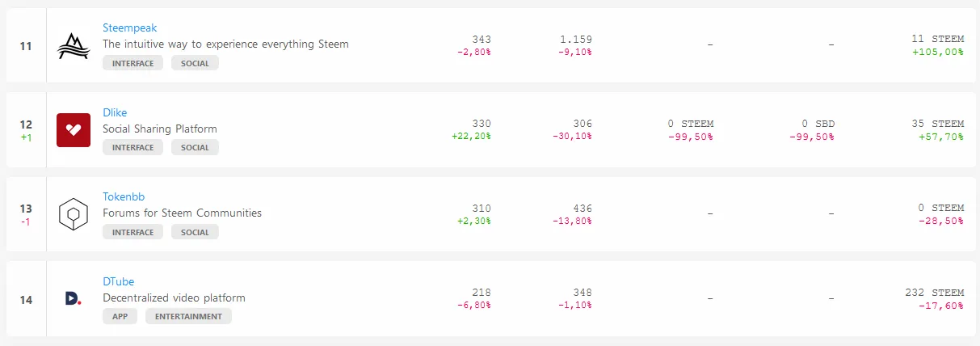Select the Tokenbb hexagon logo icon
This screenshot has width=980, height=346.
(x=74, y=215)
